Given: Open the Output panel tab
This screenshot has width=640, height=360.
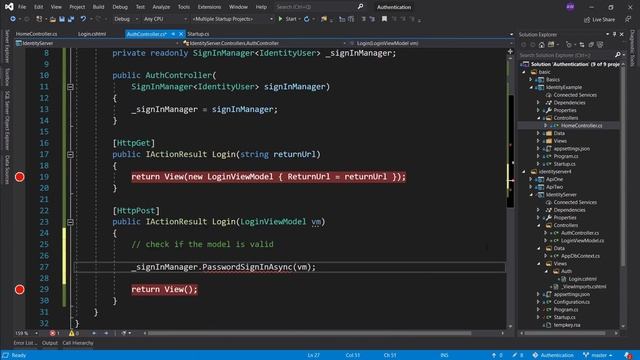Looking at the screenshot, I should (x=50, y=343).
